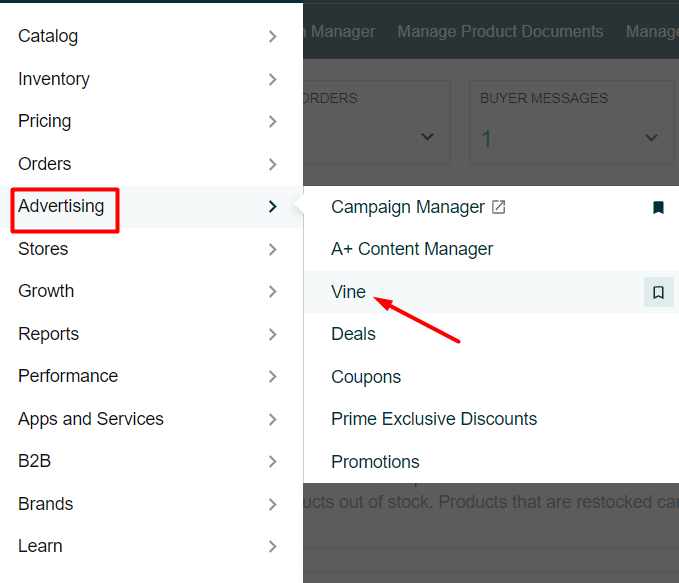Click the chevron icon next to Growth
This screenshot has height=583, width=679.
(x=273, y=292)
